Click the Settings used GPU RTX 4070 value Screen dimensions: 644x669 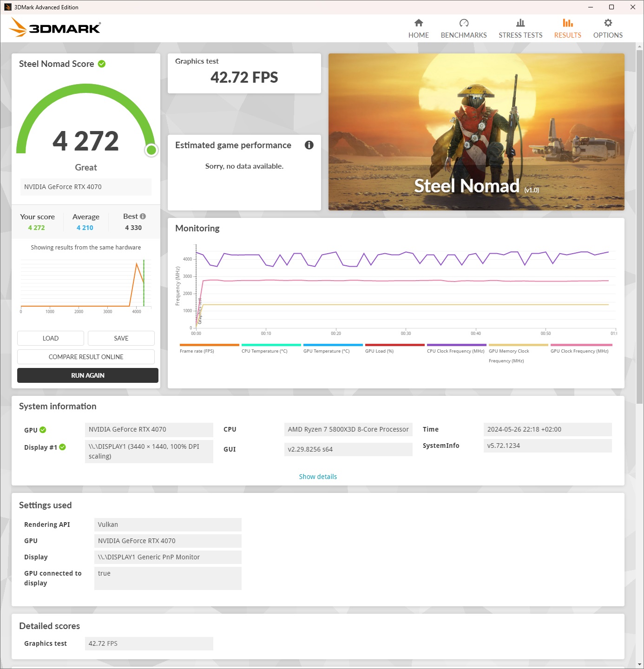168,541
